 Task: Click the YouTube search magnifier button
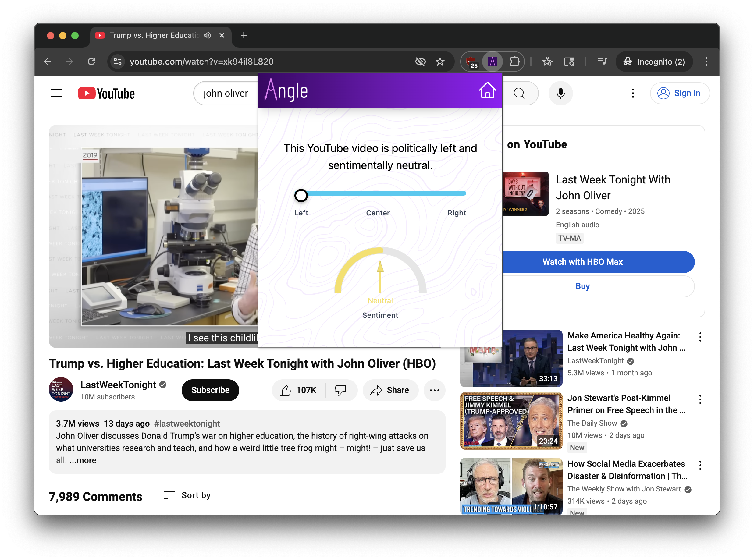[519, 93]
